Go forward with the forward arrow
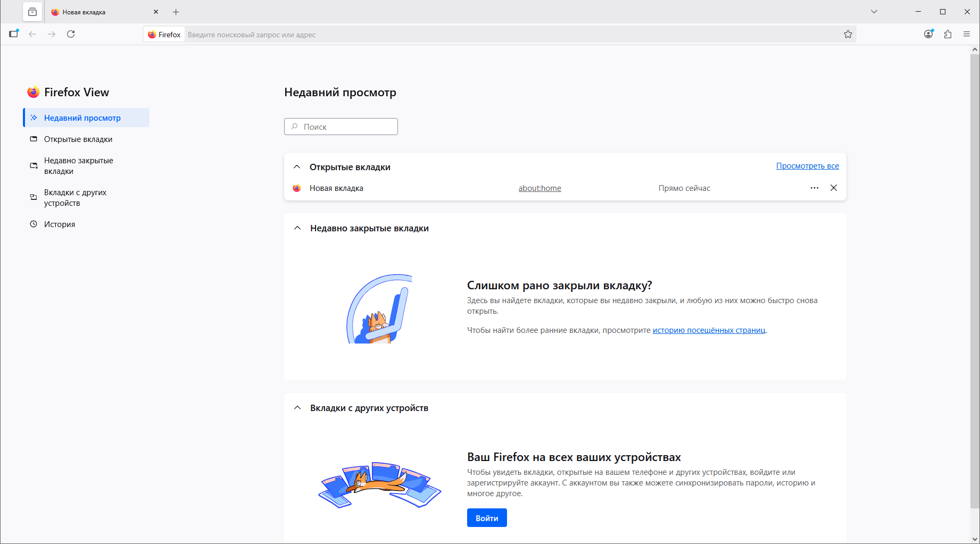This screenshot has width=980, height=544. [x=52, y=34]
